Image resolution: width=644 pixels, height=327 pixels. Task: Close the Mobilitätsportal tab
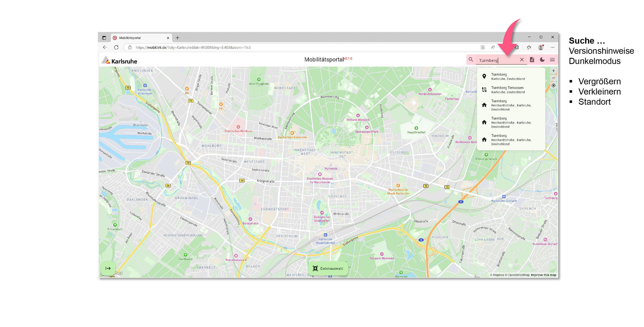[168, 38]
